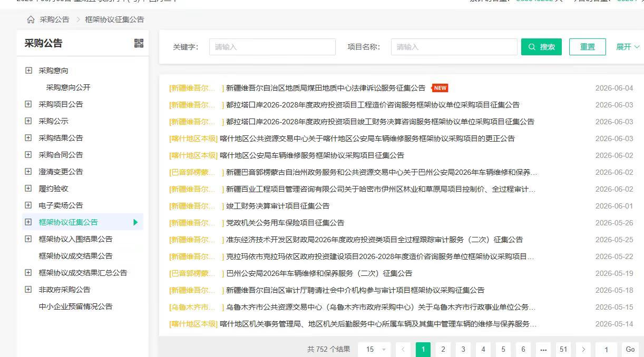This screenshot has width=644, height=357.
Task: Click the pagination ellipsis button
Action: 543,349
